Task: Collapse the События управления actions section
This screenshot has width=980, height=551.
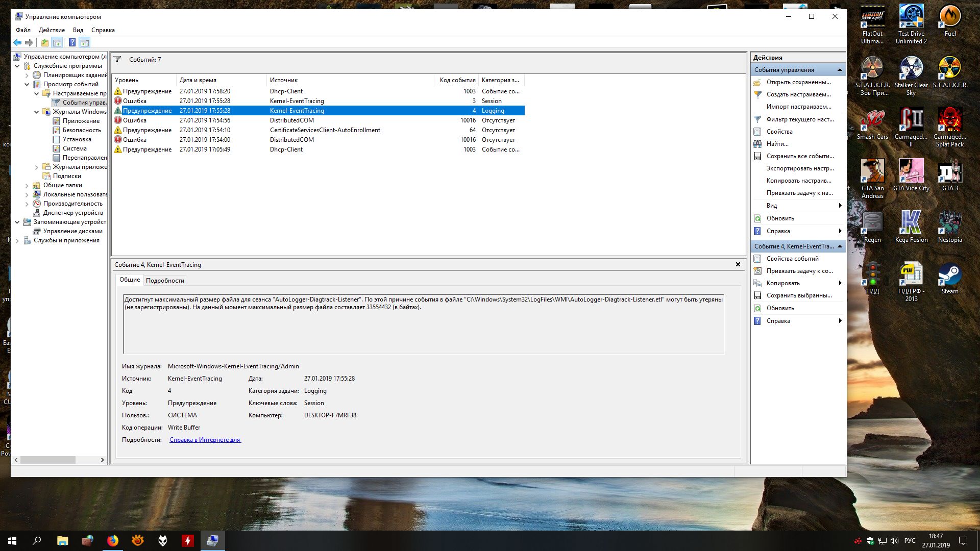Action: point(840,70)
